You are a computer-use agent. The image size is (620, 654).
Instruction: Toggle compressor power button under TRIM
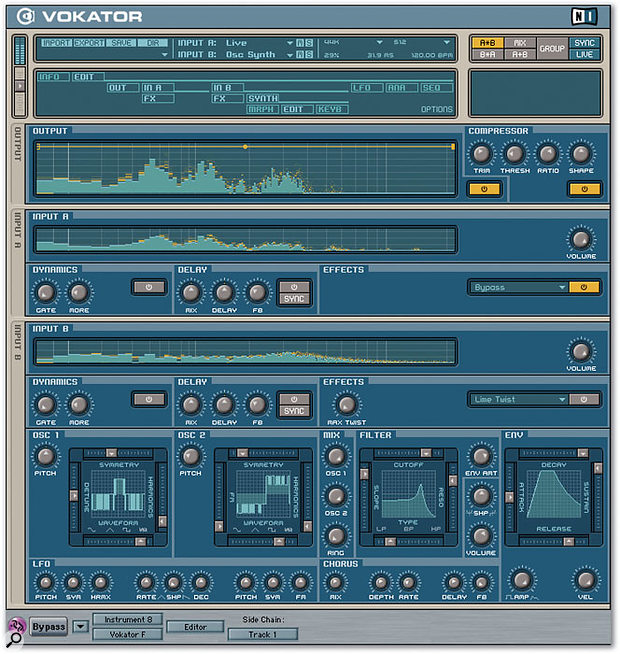pos(484,189)
